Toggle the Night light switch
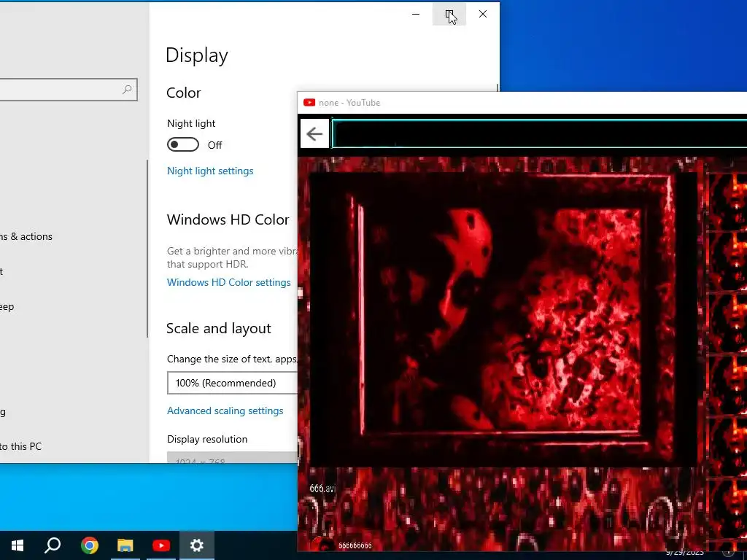 [x=183, y=144]
